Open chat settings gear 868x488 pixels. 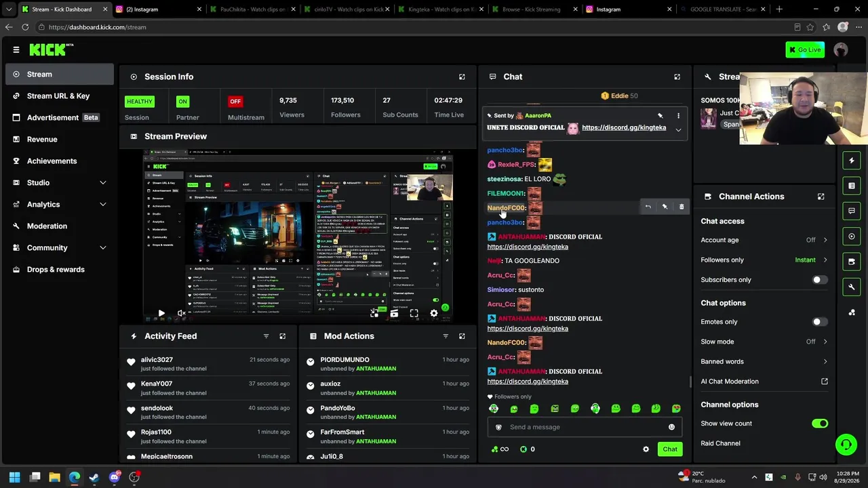[x=646, y=449]
